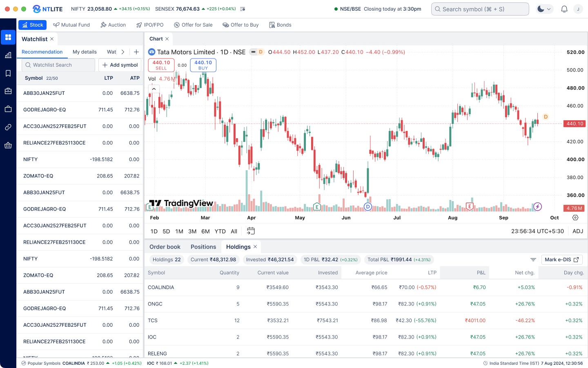Close the Chart tab
This screenshot has height=368, width=588.
tap(167, 39)
